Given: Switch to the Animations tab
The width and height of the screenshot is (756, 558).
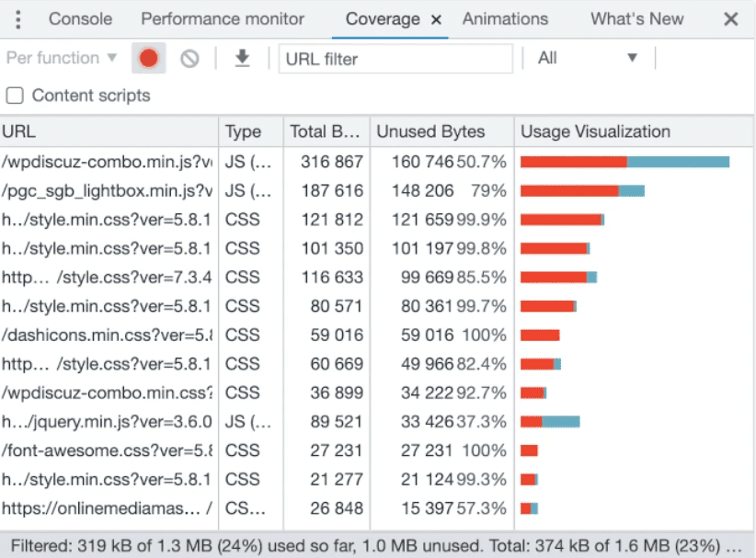Looking at the screenshot, I should tap(505, 19).
